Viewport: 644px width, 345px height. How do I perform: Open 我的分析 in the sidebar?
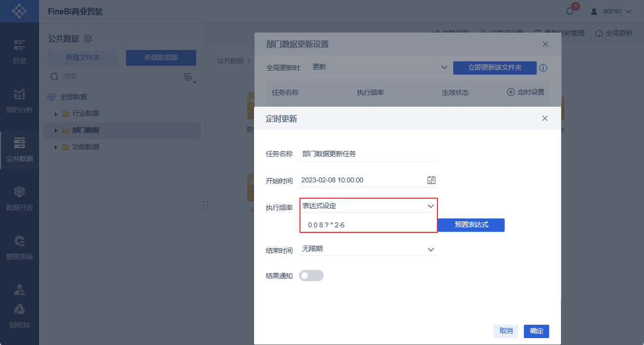click(19, 101)
